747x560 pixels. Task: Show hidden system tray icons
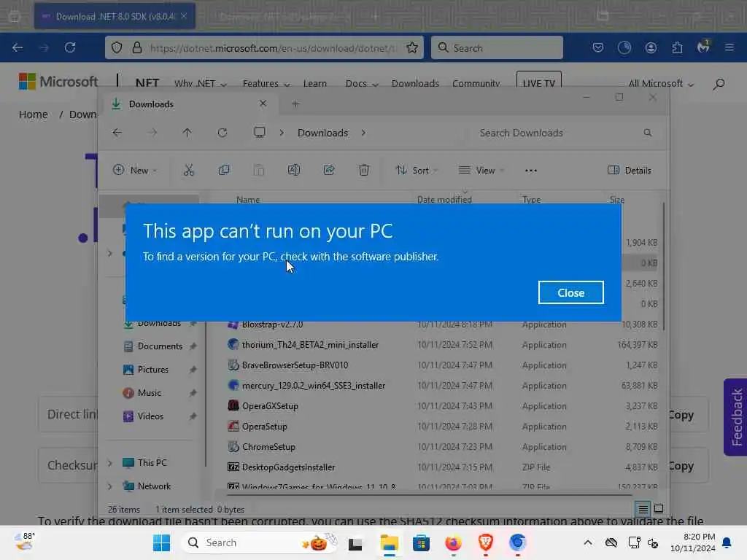(x=588, y=542)
